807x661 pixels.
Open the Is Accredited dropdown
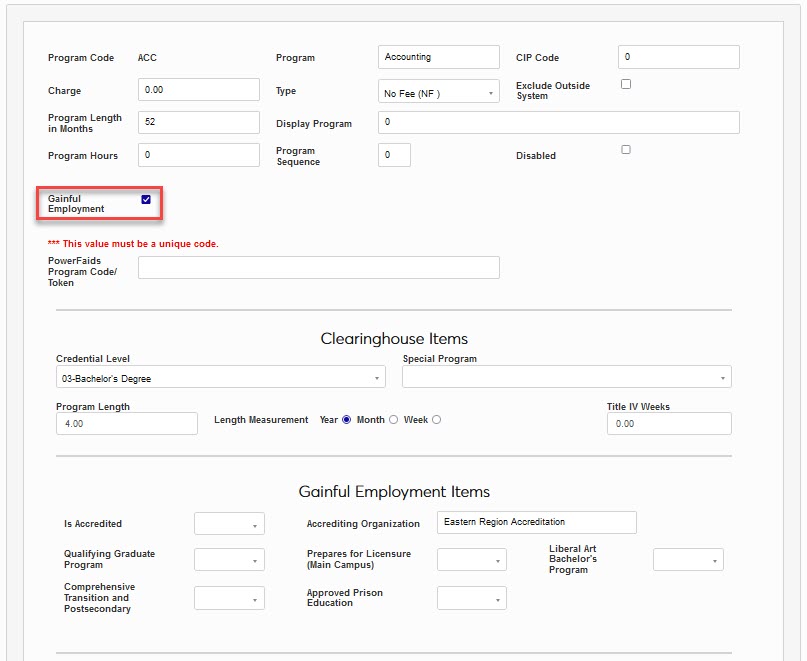(x=229, y=524)
